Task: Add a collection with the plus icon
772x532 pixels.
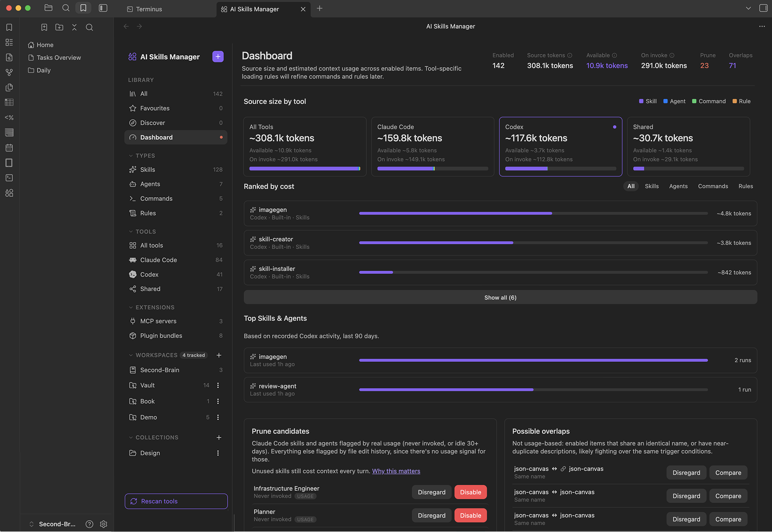Action: 219,437
